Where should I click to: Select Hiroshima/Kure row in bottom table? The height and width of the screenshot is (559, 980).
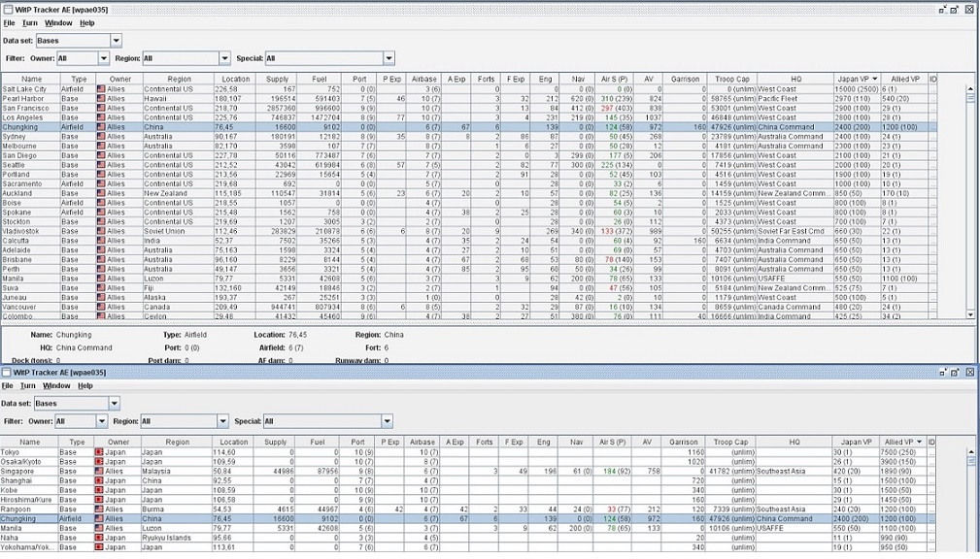coord(467,500)
